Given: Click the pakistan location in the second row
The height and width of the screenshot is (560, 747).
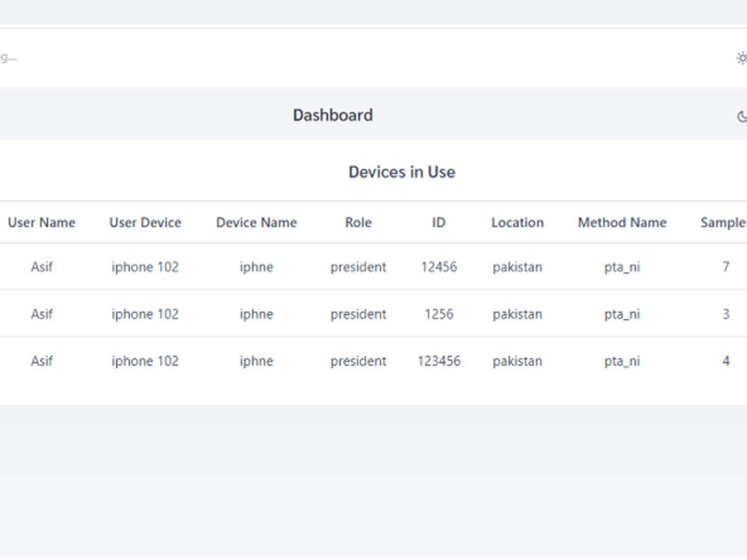Looking at the screenshot, I should [x=517, y=314].
